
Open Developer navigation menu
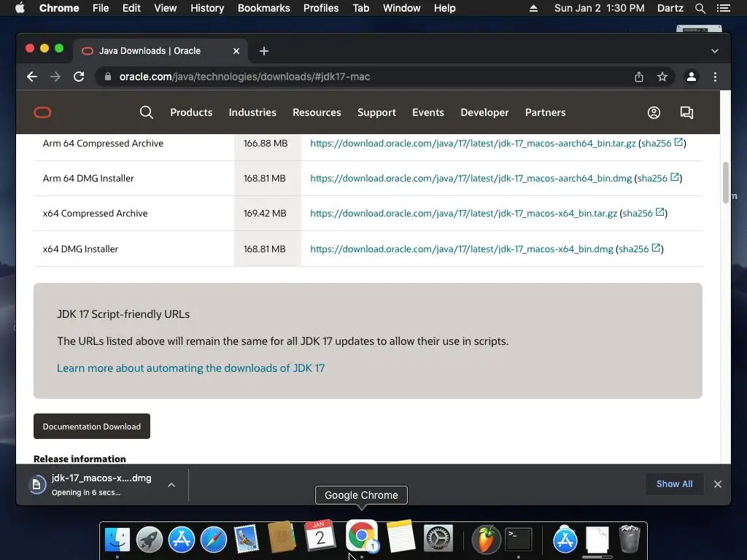pos(484,112)
